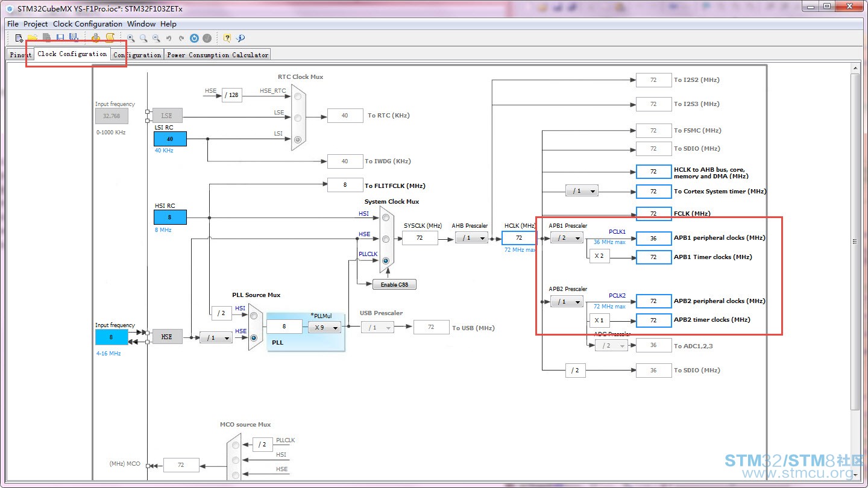Click the Enable CSS button
This screenshot has width=868, height=488.
point(394,284)
